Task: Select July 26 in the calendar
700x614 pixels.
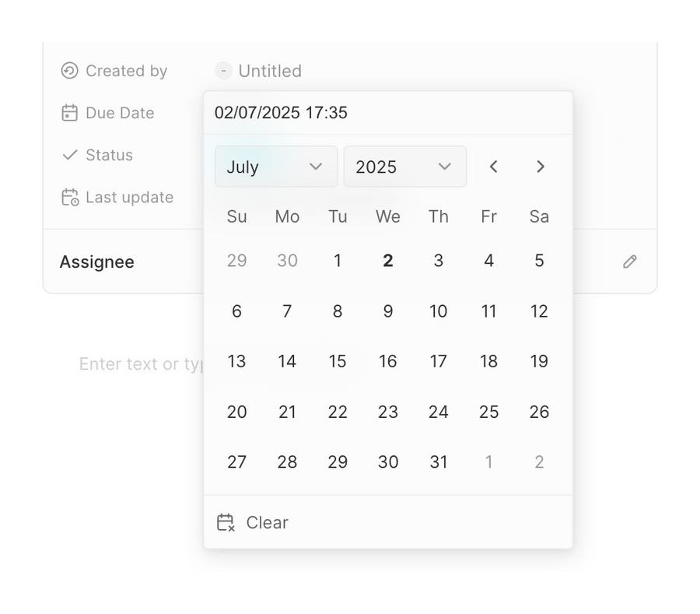Action: (x=539, y=411)
